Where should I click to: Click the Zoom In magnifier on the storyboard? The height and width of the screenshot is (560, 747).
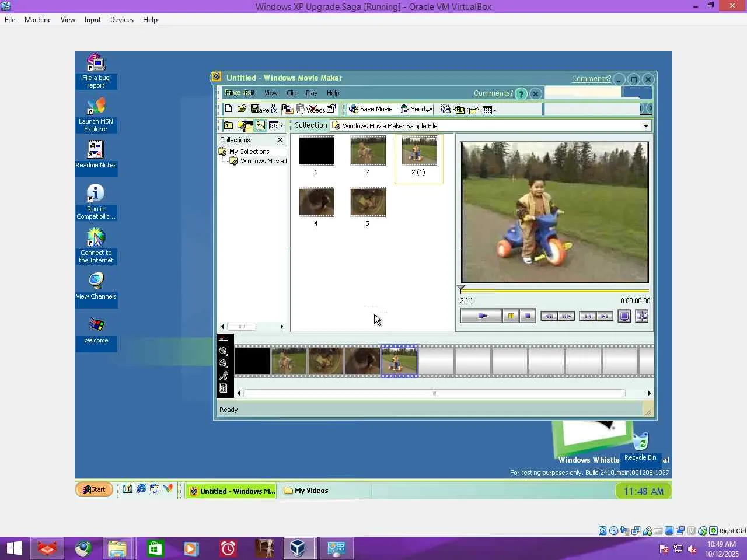pyautogui.click(x=223, y=351)
